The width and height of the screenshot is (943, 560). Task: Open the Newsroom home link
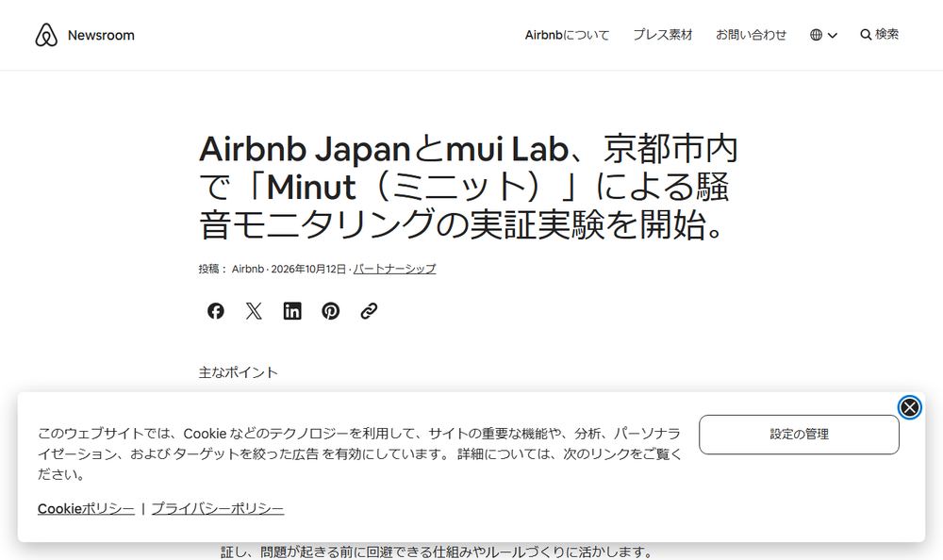(101, 36)
